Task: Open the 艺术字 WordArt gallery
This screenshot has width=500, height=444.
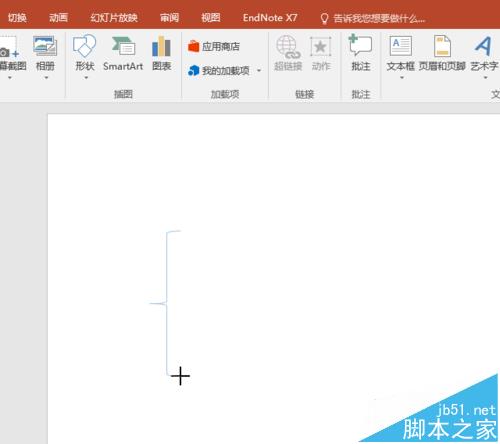Action: coord(484,53)
